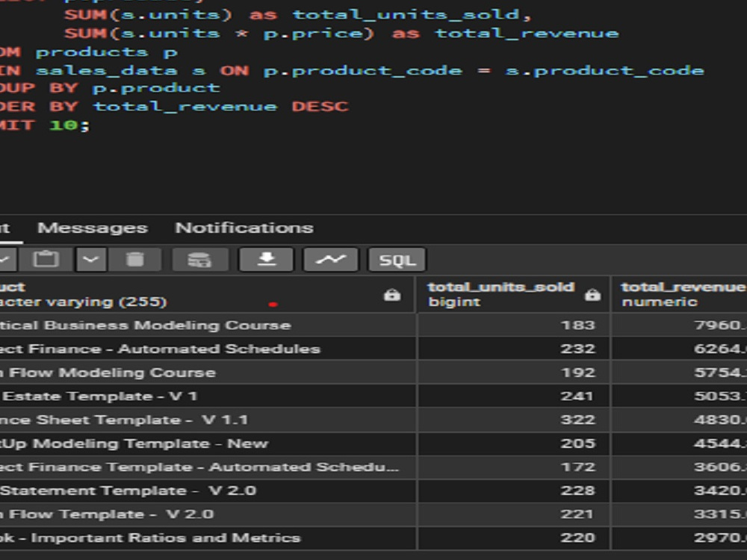Click p.product in the GROUP BY line

pyautogui.click(x=156, y=88)
